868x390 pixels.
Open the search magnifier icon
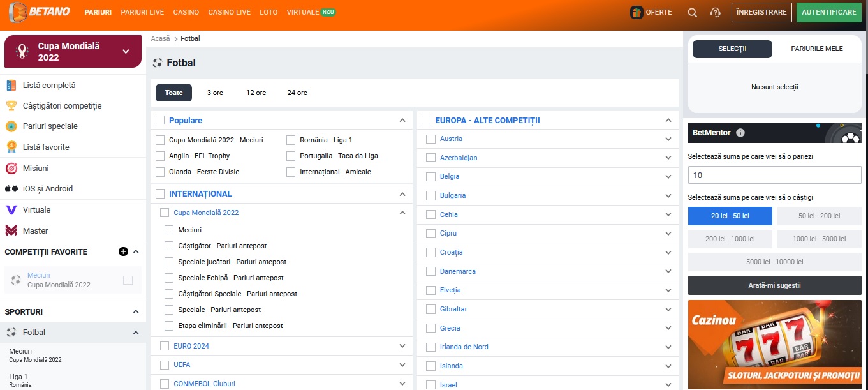pyautogui.click(x=692, y=12)
